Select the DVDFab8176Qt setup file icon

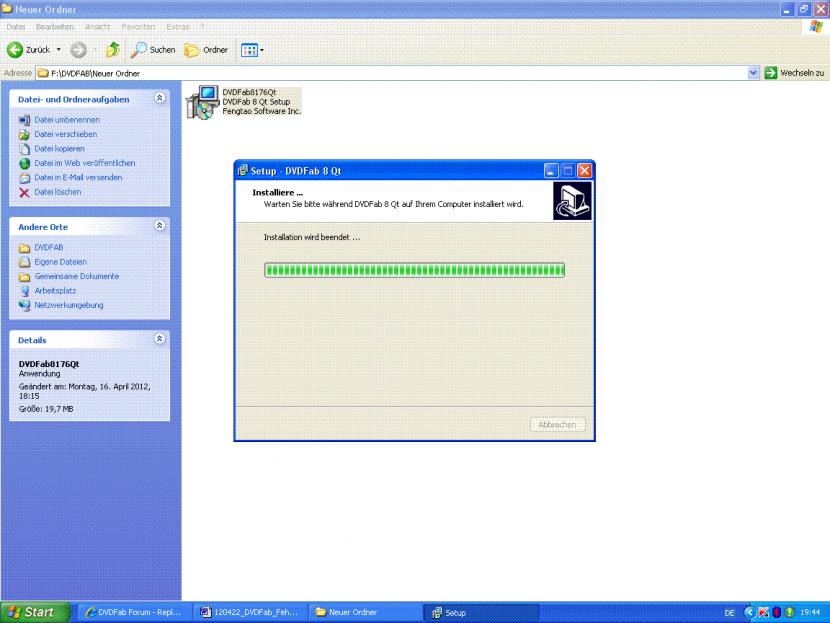[x=204, y=102]
